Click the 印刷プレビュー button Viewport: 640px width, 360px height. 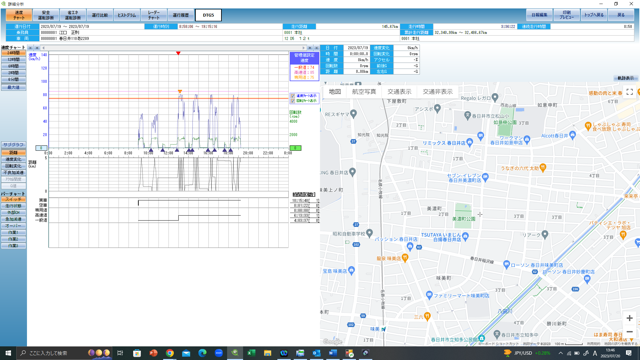pyautogui.click(x=567, y=15)
